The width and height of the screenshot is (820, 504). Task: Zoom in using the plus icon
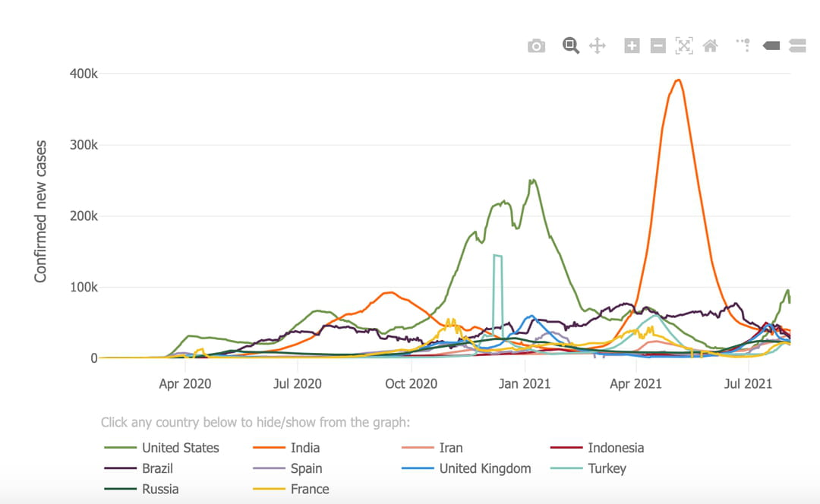coord(632,46)
